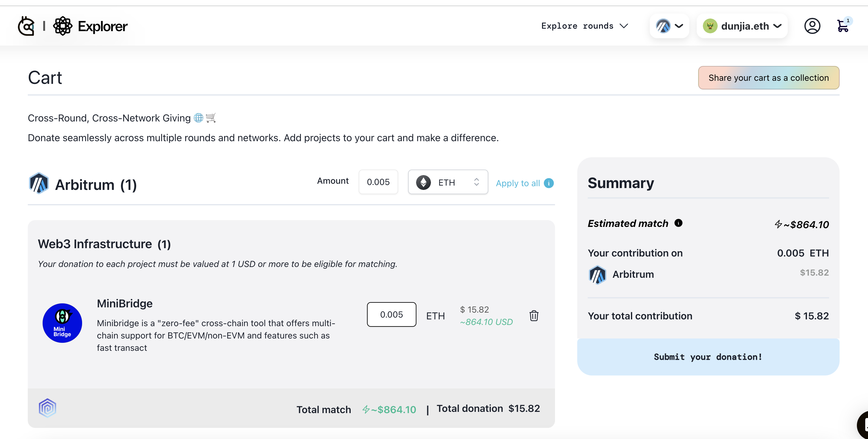Click the Gitcoin logo icon

26,26
